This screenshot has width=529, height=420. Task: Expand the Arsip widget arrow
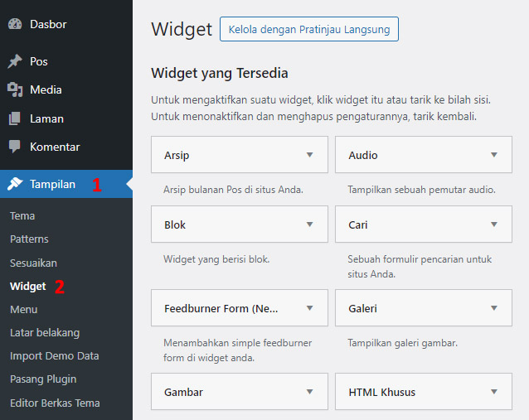click(x=310, y=155)
